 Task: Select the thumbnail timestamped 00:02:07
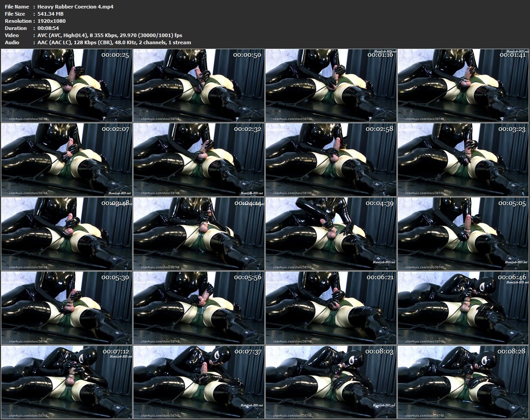[67, 160]
